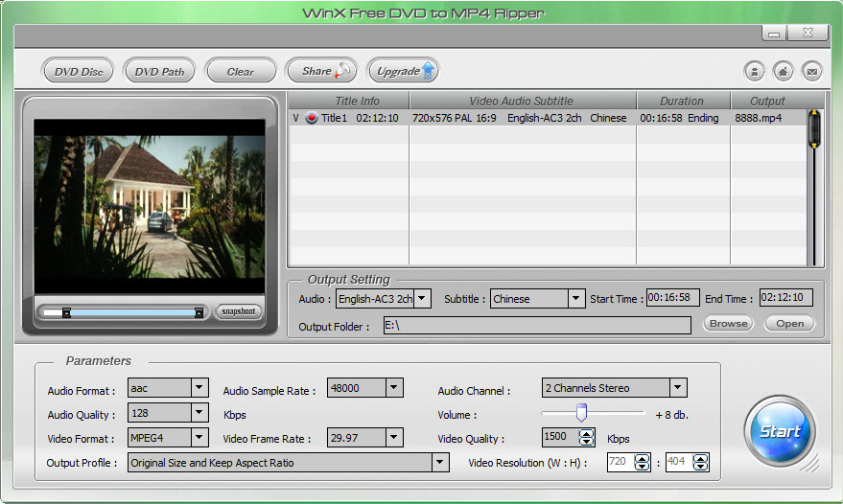The width and height of the screenshot is (843, 504).
Task: Toggle the Title1 checkmark in the V column
Action: pyautogui.click(x=295, y=118)
